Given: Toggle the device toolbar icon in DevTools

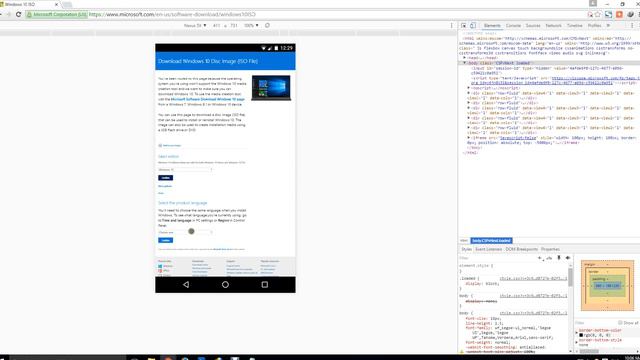Looking at the screenshot, I should [x=473, y=25].
